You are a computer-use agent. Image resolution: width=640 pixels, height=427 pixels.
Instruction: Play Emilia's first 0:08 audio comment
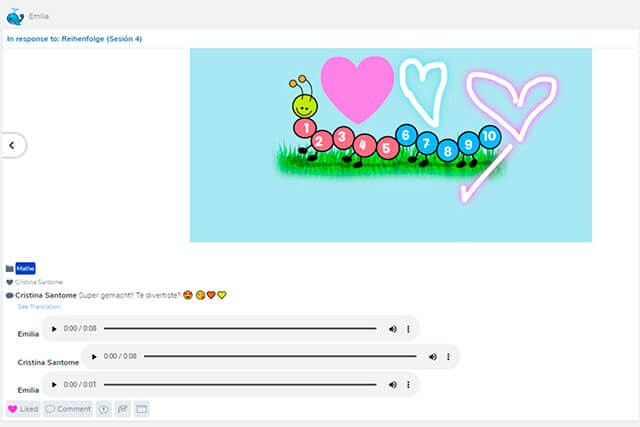[54, 328]
